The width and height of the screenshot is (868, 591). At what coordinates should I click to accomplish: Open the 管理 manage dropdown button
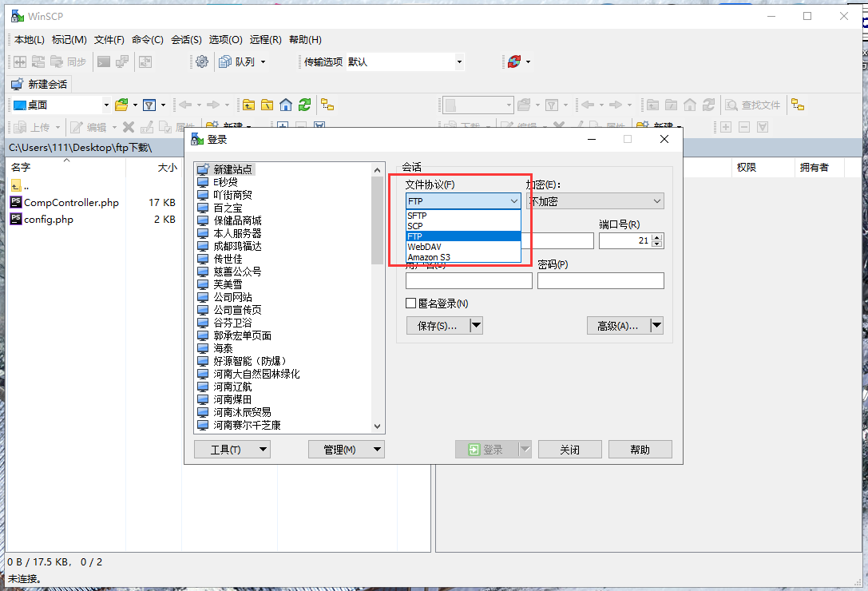[346, 449]
